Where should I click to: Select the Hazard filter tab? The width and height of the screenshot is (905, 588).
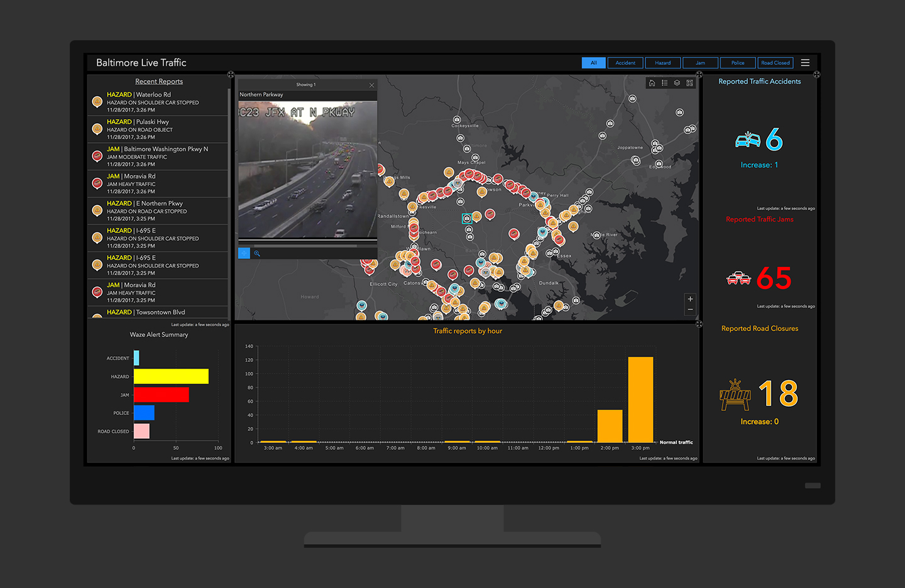click(662, 63)
